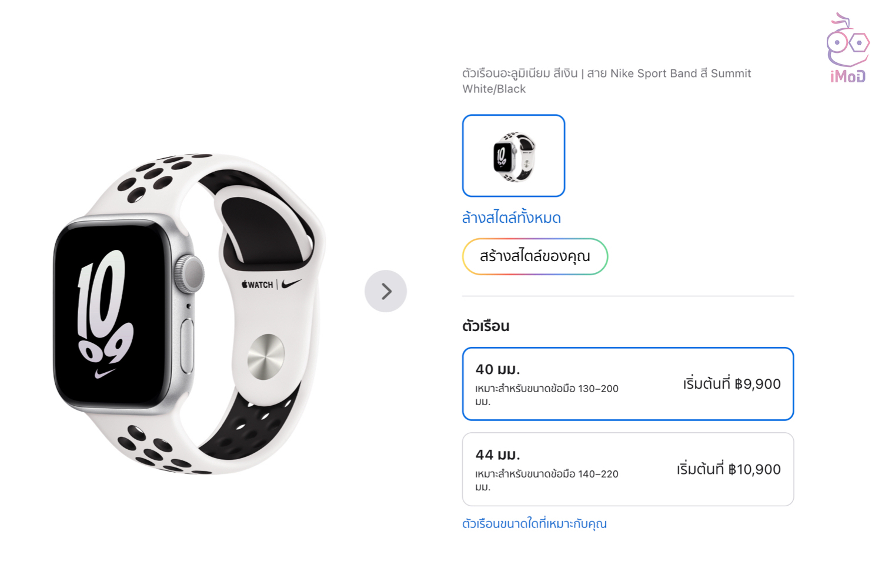
Task: Click the large 10:09 watch face
Action: 106,312
